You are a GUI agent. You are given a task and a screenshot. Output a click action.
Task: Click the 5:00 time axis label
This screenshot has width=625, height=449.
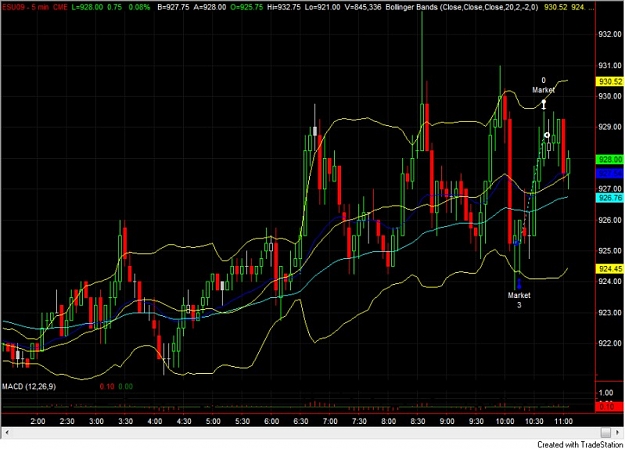click(x=213, y=421)
